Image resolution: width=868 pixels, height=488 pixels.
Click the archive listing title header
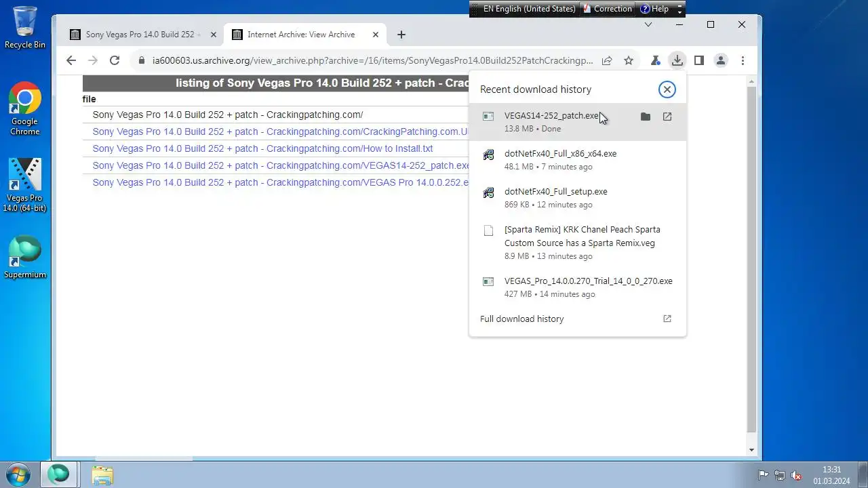coord(276,83)
